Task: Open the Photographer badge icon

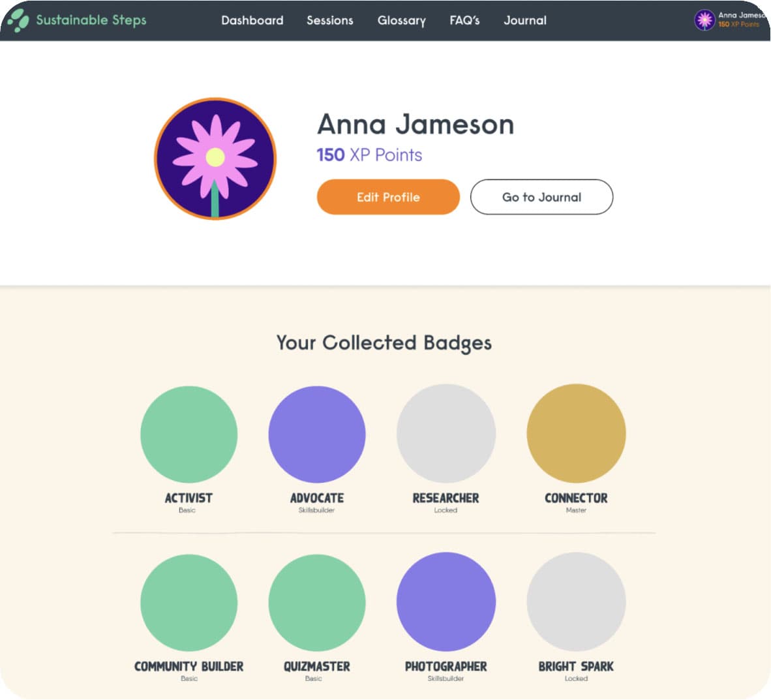Action: tap(446, 601)
